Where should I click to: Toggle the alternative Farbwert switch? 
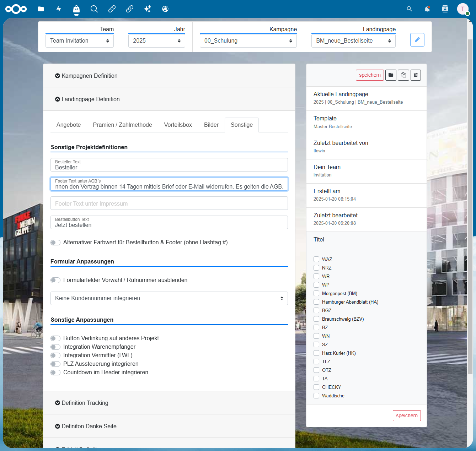(x=55, y=243)
